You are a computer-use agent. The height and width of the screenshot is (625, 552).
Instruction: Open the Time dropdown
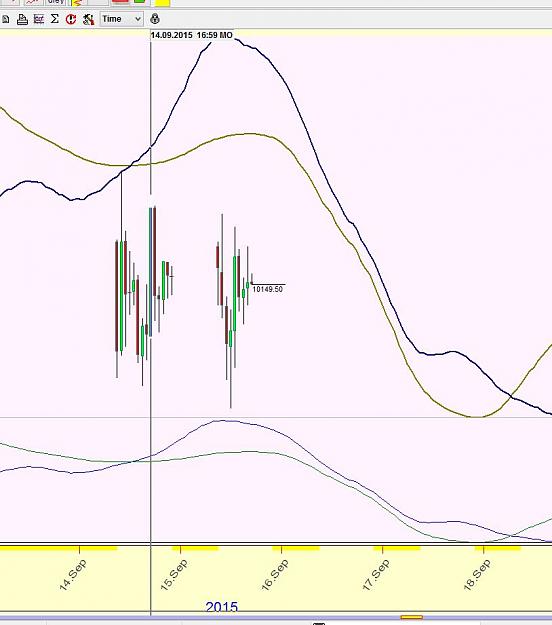(122, 19)
